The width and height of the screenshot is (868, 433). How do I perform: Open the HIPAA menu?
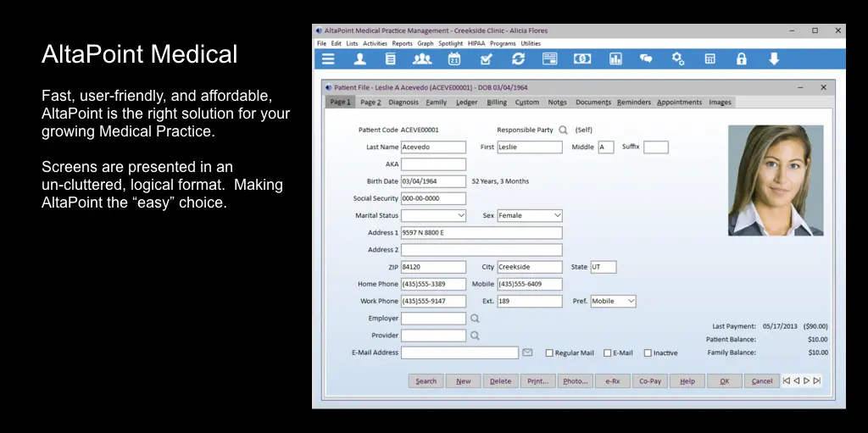476,43
